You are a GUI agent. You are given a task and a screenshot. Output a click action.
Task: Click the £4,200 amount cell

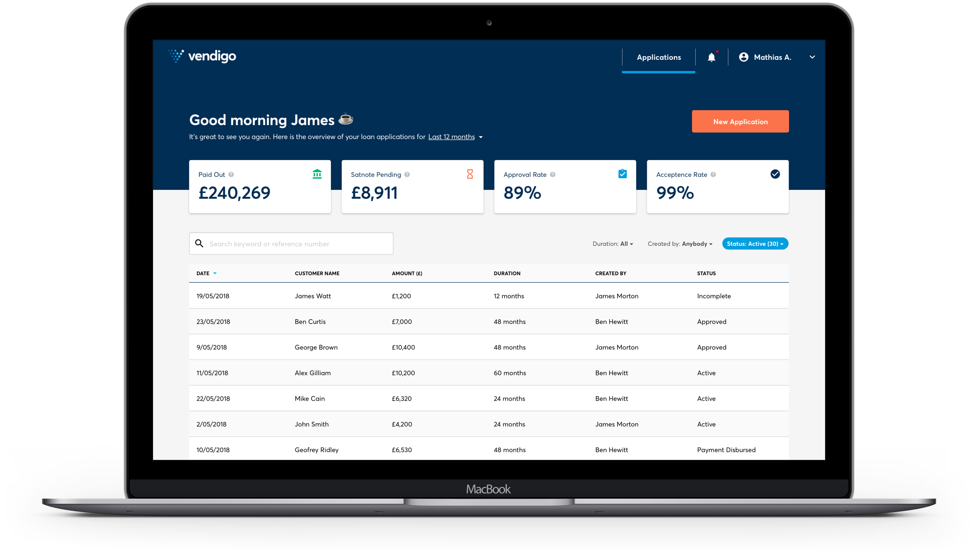pos(402,424)
